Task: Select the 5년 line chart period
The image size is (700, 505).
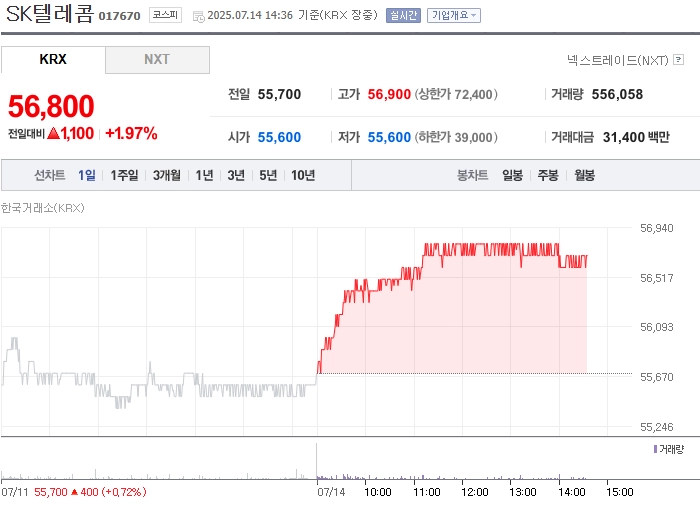Action: click(268, 175)
